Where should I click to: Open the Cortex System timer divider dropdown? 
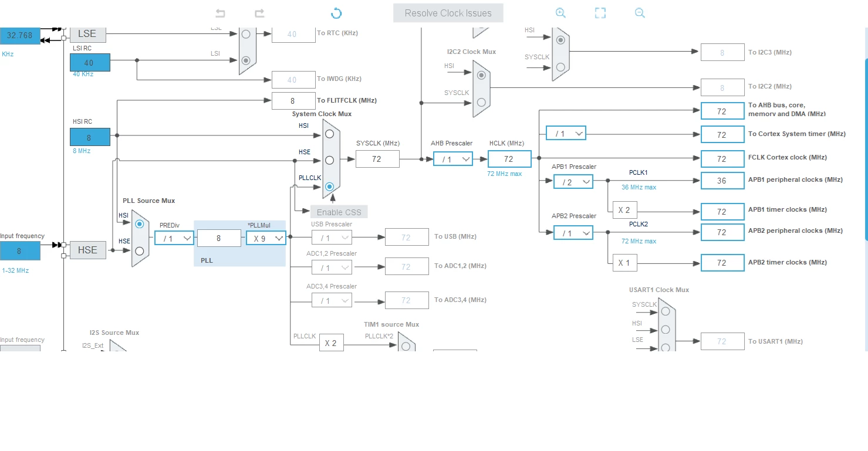point(566,134)
